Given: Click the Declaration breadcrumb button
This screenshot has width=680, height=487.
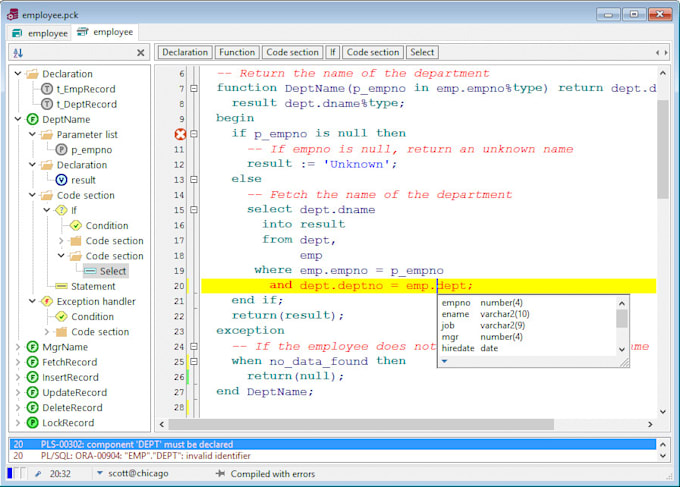Looking at the screenshot, I should (185, 52).
